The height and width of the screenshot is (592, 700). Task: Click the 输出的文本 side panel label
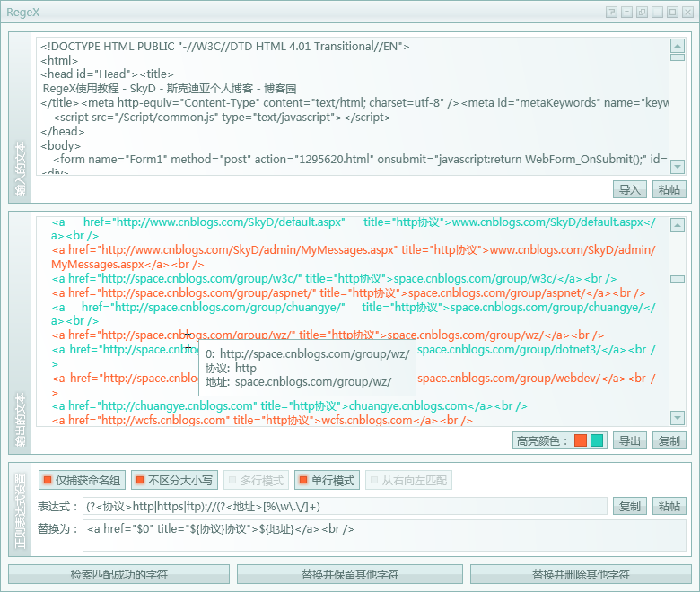pyautogui.click(x=20, y=420)
